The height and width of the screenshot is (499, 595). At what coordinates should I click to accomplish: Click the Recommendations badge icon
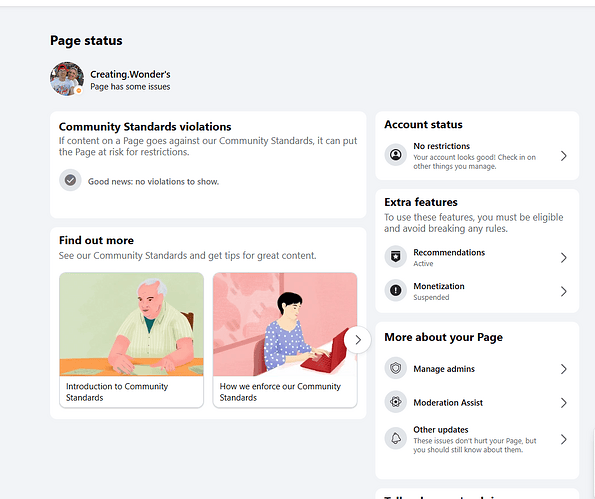pyautogui.click(x=395, y=257)
